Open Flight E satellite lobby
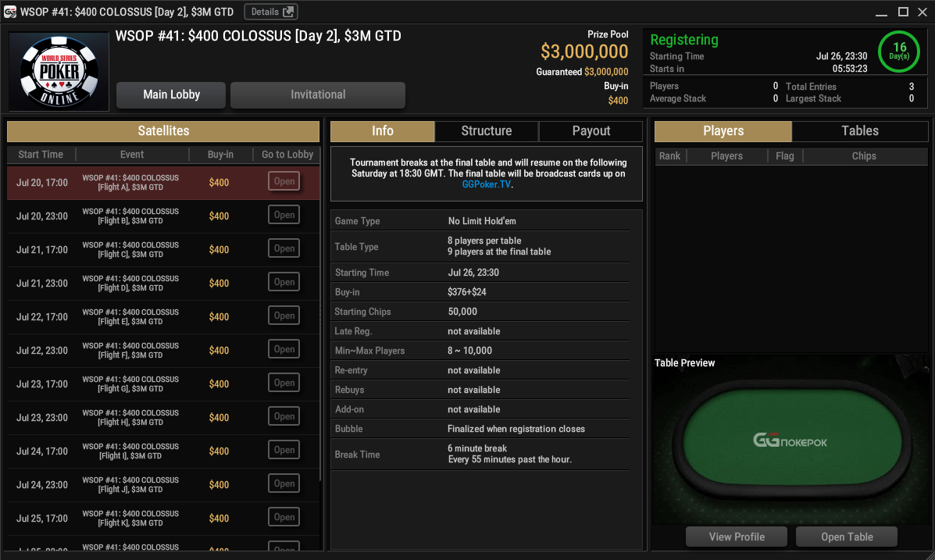 [284, 316]
